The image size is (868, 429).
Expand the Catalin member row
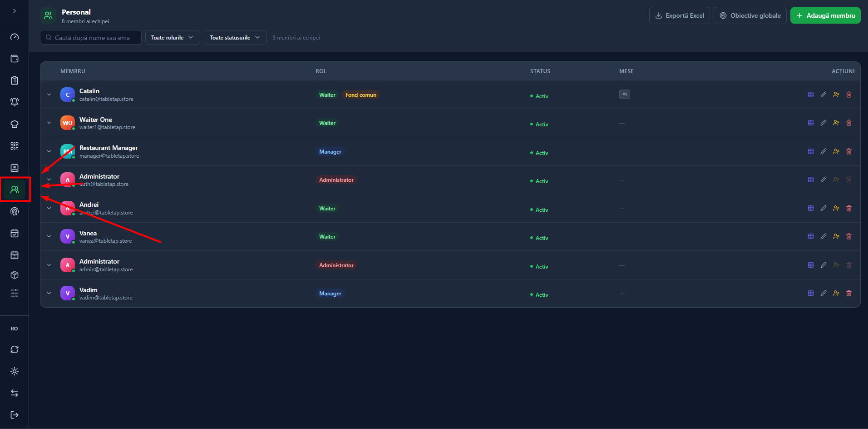click(x=49, y=95)
